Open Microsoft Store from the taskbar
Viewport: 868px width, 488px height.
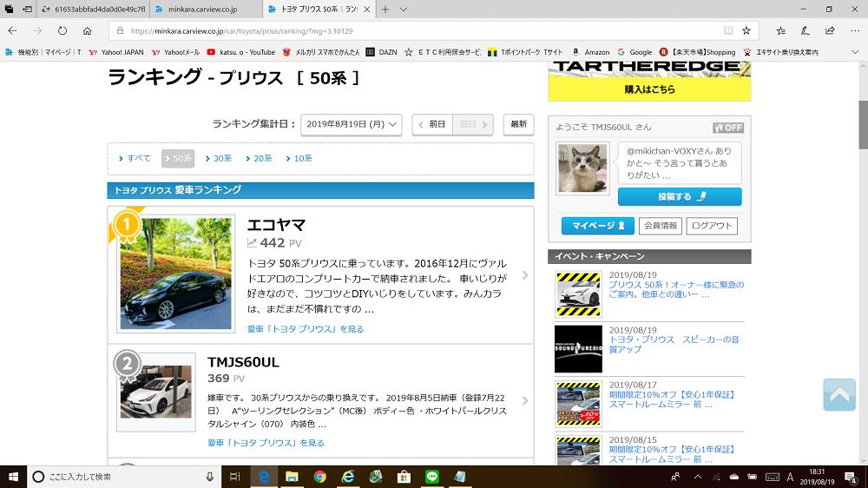[404, 477]
